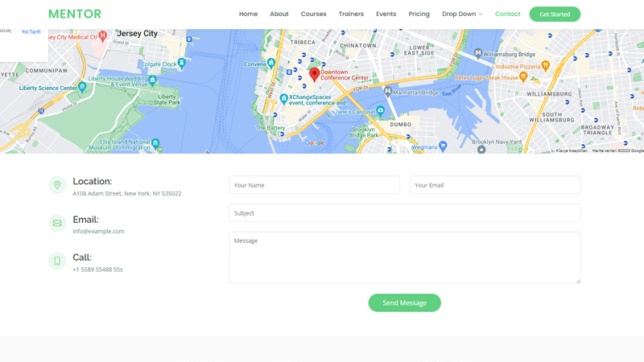Click the Jersey City map label
Viewport: 644px width, 362px height.
coord(137,34)
